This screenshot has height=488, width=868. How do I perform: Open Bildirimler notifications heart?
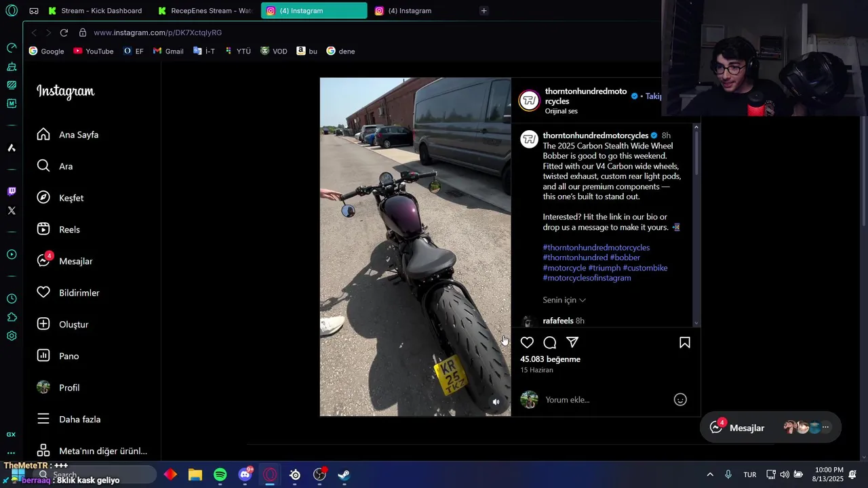(43, 292)
